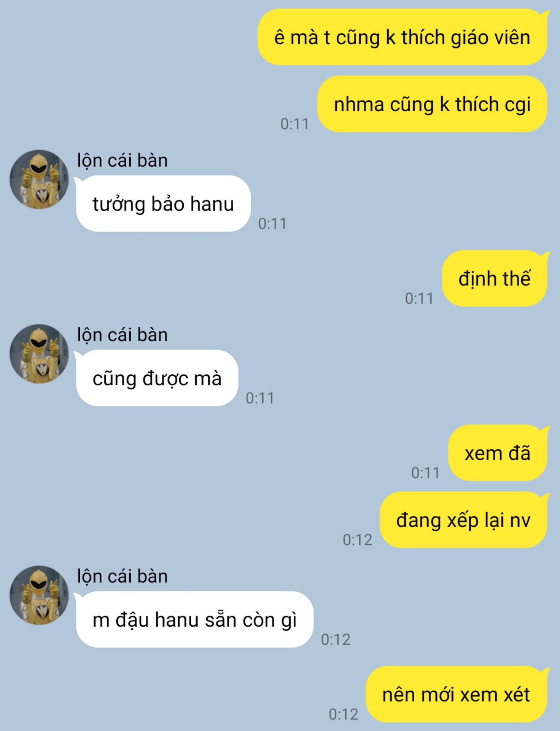Select the white bubble 'cũng được mà'
Screen dimensions: 560x731
click(x=156, y=378)
